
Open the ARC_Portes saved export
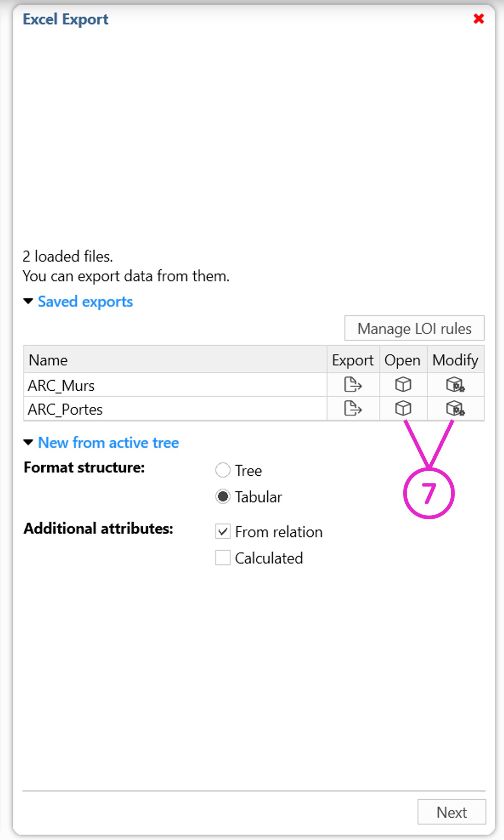403,409
